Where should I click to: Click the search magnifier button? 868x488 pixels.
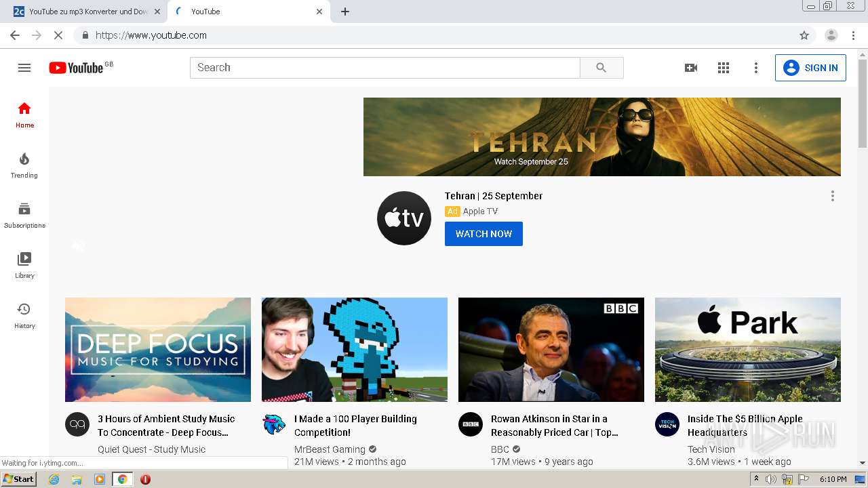601,68
